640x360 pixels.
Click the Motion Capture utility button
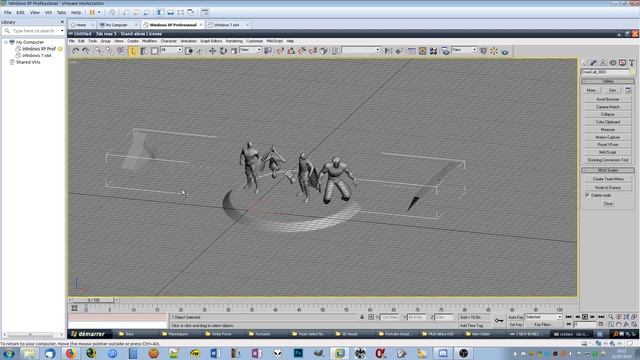[x=608, y=137]
